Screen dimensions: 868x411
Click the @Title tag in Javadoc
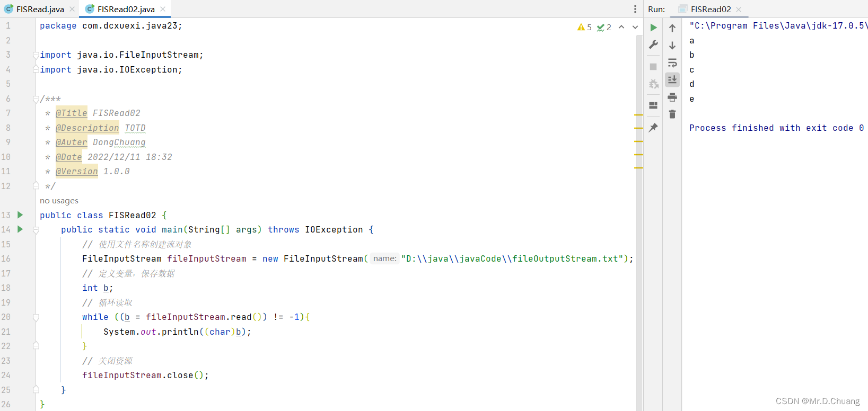(71, 113)
